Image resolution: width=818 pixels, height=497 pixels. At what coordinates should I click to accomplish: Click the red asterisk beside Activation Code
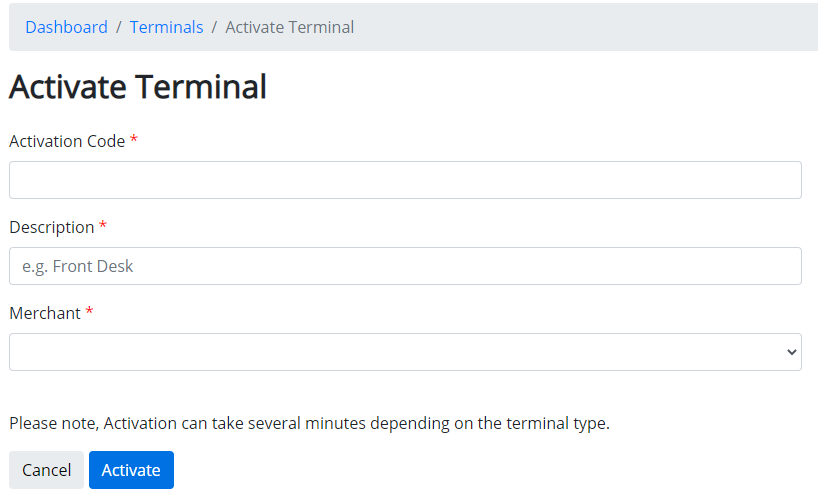coord(134,140)
